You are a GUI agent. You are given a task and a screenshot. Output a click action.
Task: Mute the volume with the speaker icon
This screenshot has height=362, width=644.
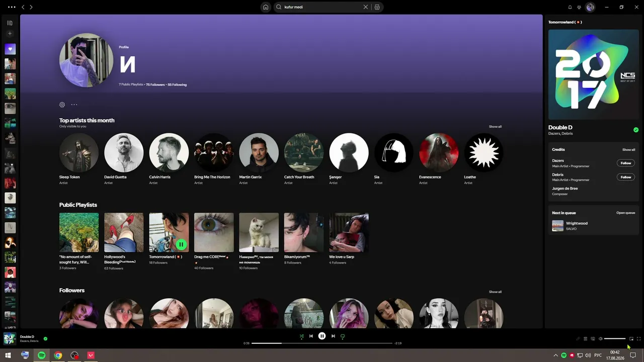[600, 339]
